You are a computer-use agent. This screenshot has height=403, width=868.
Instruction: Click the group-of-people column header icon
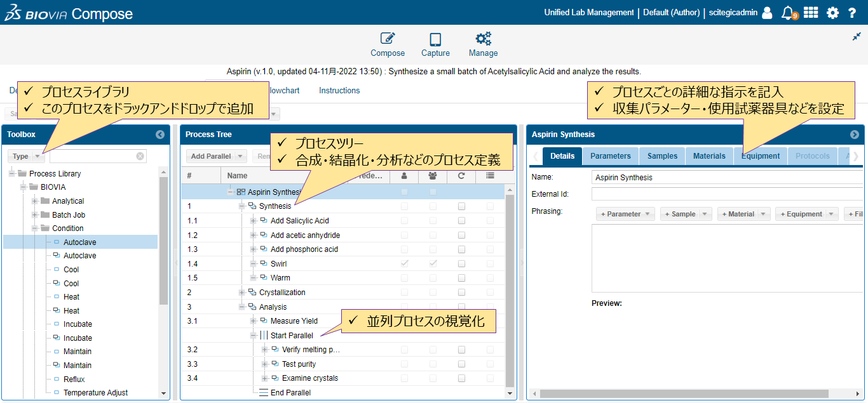click(433, 176)
